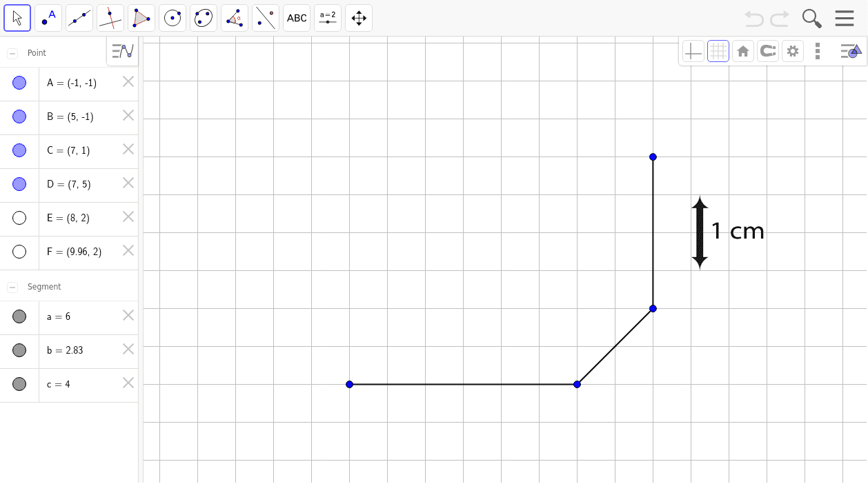Click the topmost point of vertical segment
This screenshot has height=484, width=868.
[x=653, y=157]
